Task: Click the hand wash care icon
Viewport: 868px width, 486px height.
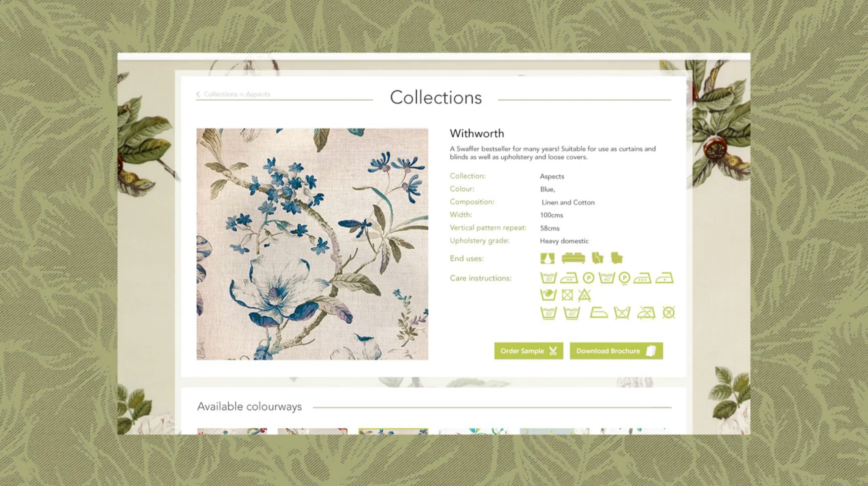Action: coord(549,295)
